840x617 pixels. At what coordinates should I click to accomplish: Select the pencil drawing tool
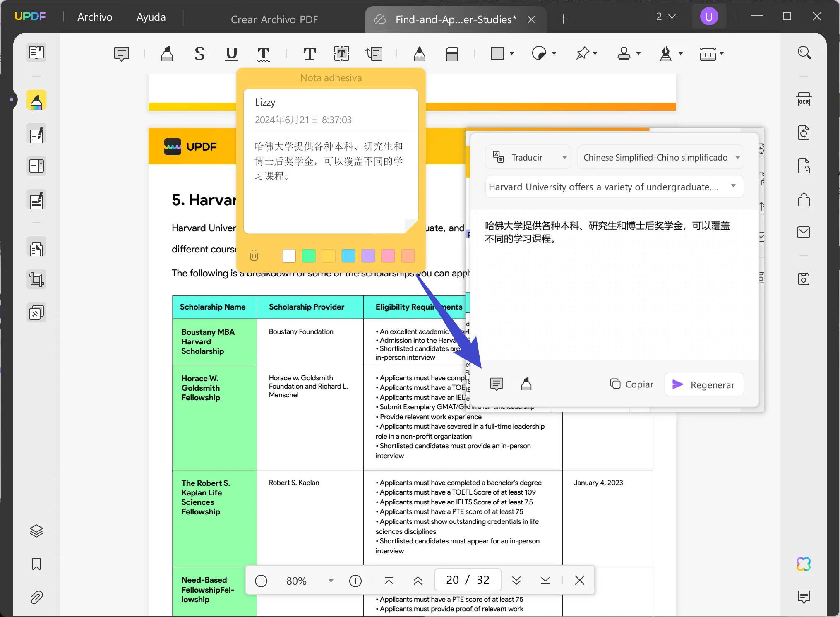pyautogui.click(x=420, y=54)
